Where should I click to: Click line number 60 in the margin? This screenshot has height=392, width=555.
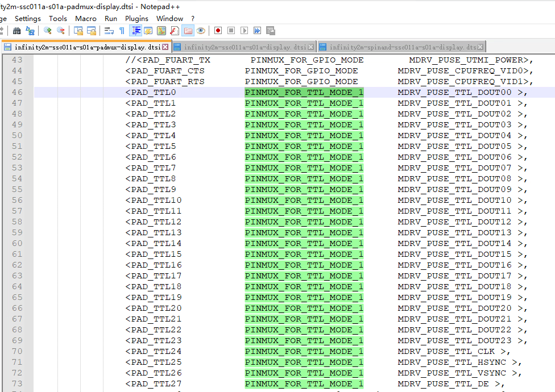pos(17,244)
